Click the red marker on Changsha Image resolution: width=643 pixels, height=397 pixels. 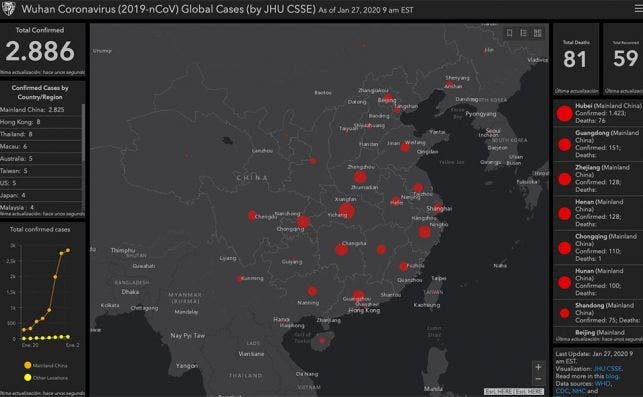tap(342, 249)
